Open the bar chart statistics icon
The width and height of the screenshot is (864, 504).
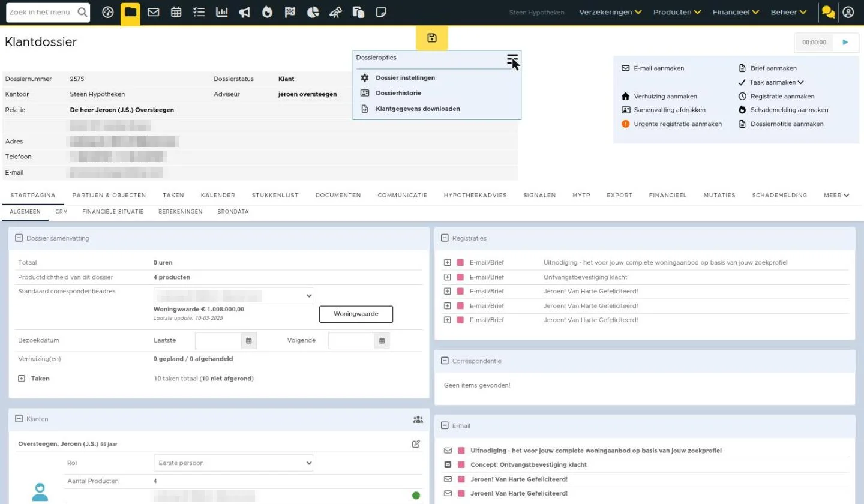221,12
